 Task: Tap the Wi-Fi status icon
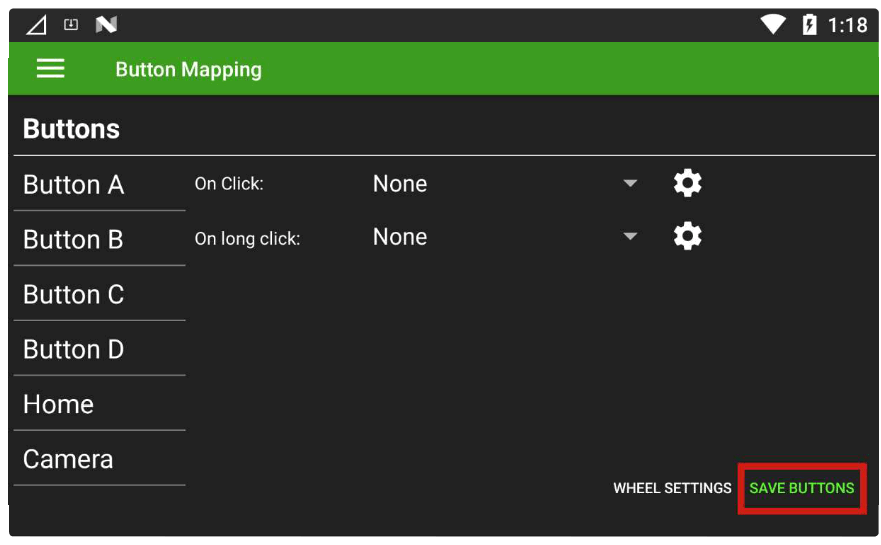click(x=773, y=25)
